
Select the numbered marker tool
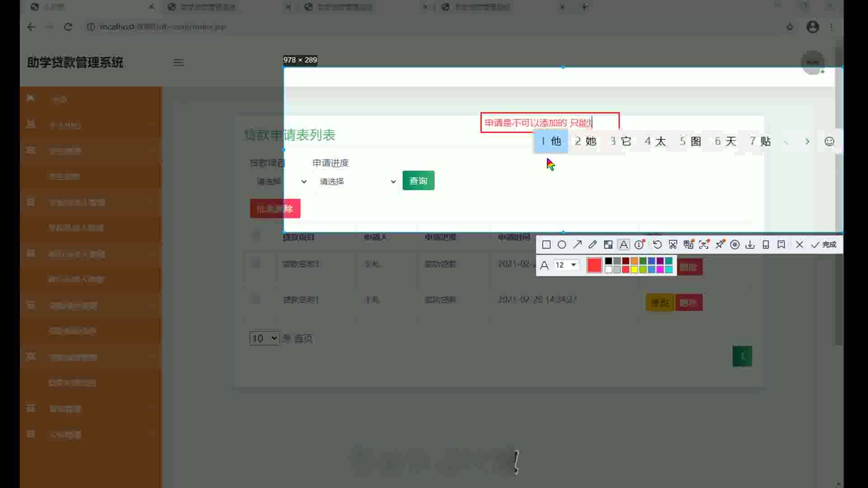point(639,244)
